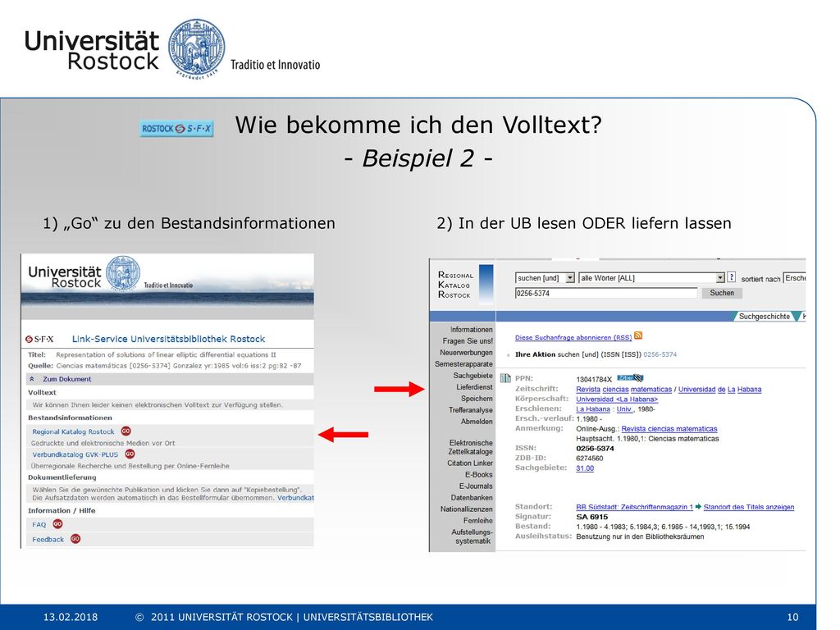Click the seal in the SFX page banner
840x630 pixels.
pos(123,273)
